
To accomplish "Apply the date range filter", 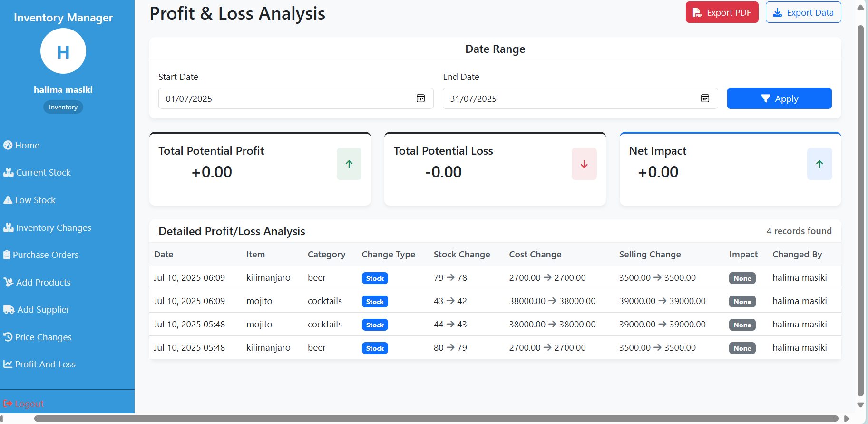I will coord(779,99).
